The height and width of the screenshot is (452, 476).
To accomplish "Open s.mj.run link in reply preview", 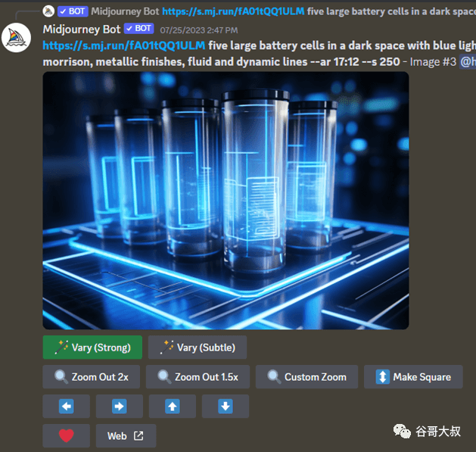I will (233, 11).
